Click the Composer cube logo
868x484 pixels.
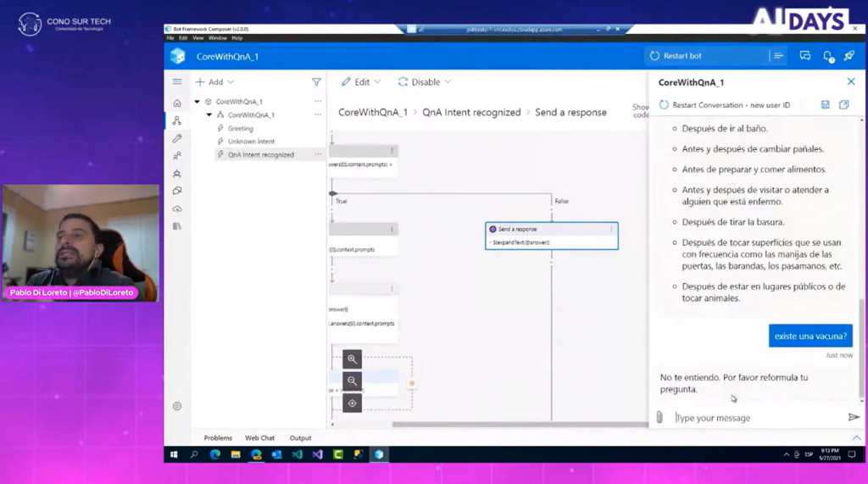point(178,56)
